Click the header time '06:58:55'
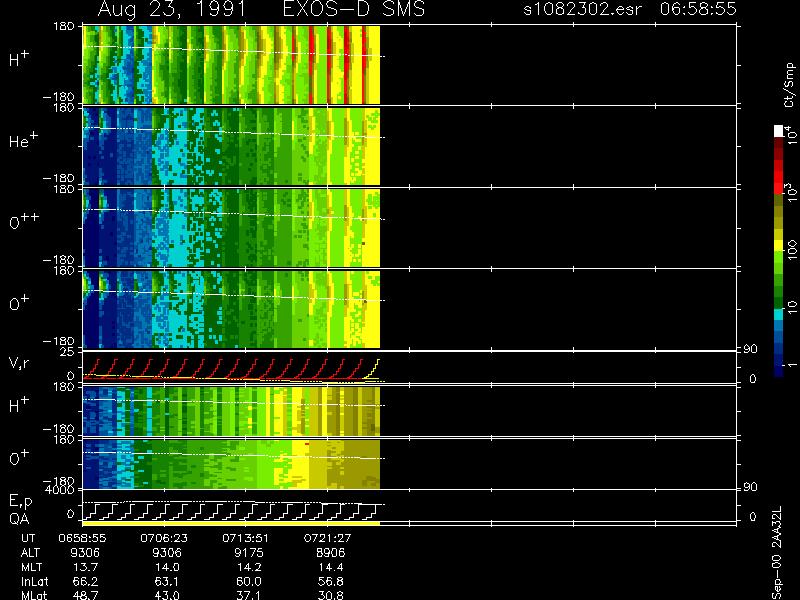The width and height of the screenshot is (800, 600). coord(698,9)
